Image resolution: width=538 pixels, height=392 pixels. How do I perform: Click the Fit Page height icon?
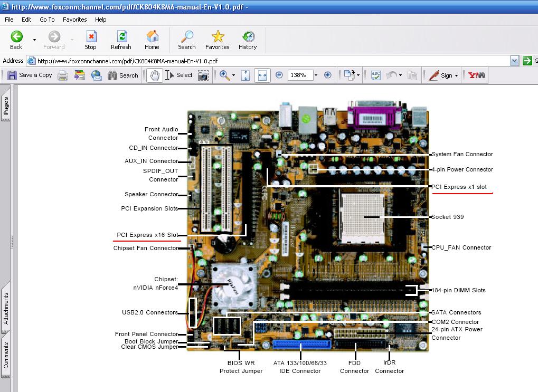click(246, 75)
